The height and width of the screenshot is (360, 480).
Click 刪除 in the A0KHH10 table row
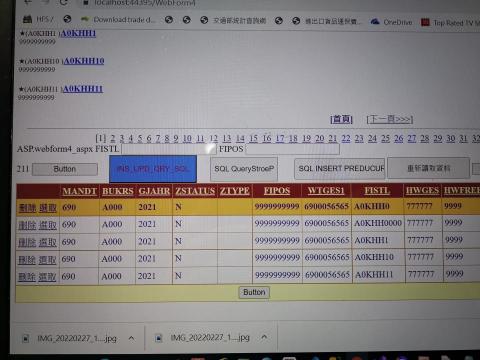pyautogui.click(x=27, y=260)
